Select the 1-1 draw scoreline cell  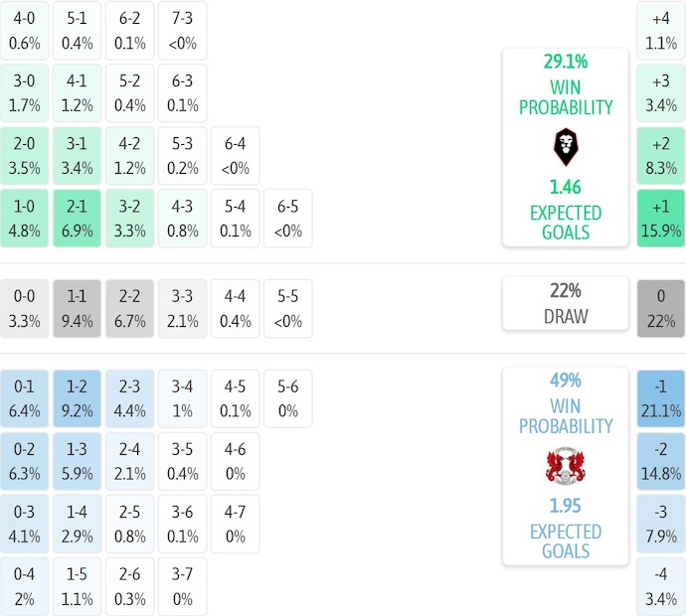point(77,308)
